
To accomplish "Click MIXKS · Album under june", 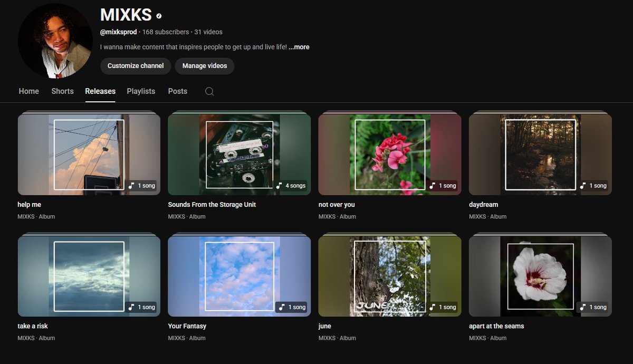I will click(x=337, y=338).
